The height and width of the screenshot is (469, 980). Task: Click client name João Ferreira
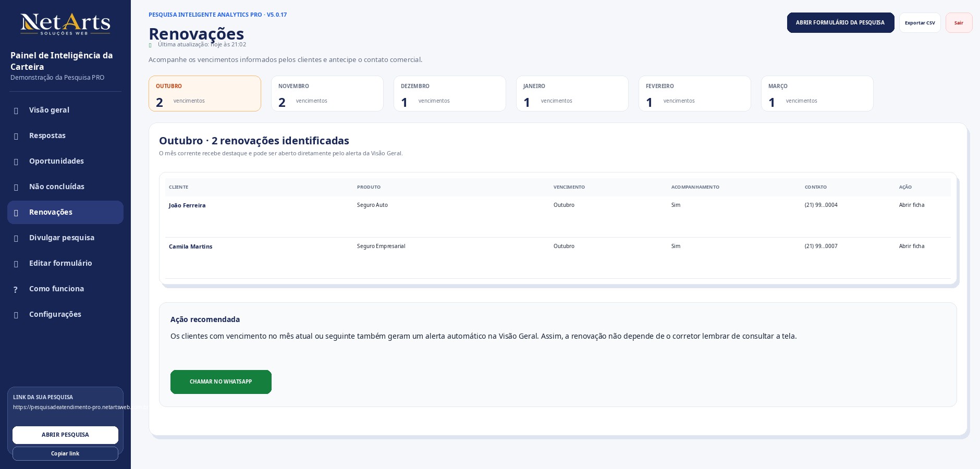(187, 206)
